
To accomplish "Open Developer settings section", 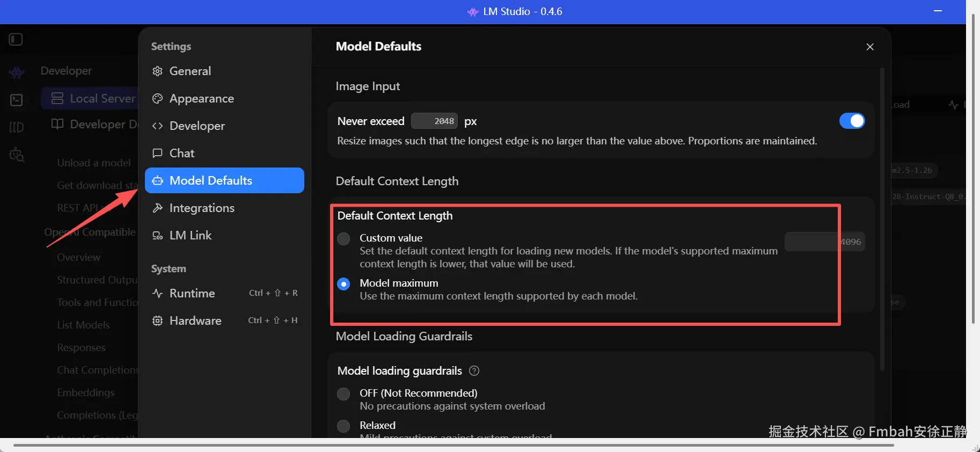I will coord(224,126).
